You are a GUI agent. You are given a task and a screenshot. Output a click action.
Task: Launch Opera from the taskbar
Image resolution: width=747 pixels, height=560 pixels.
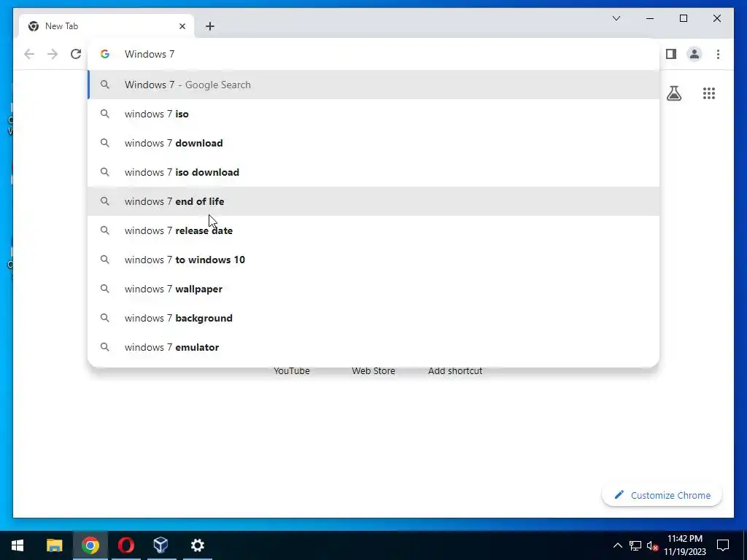click(x=125, y=545)
